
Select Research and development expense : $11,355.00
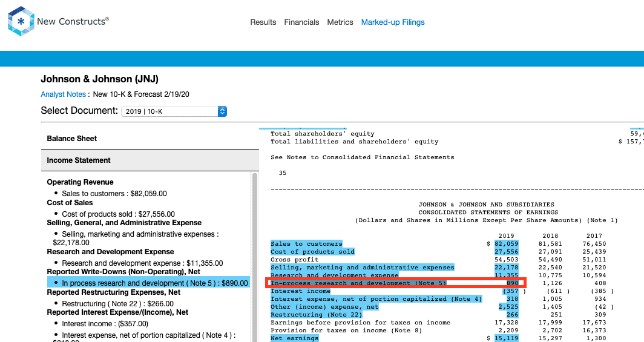point(142,263)
